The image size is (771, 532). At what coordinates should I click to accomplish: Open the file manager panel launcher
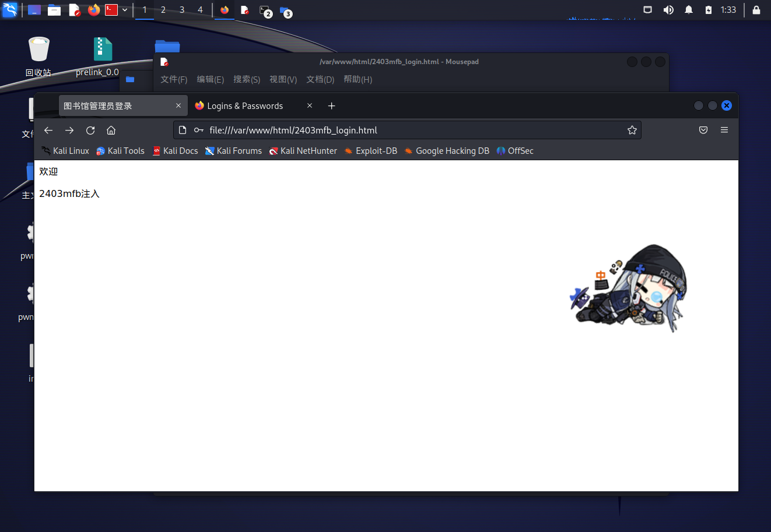coord(54,10)
